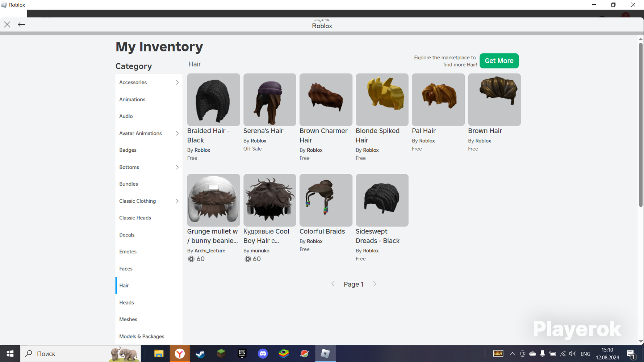This screenshot has width=644, height=362.
Task: Open the Brown Charmer Hair title link
Action: [x=323, y=136]
